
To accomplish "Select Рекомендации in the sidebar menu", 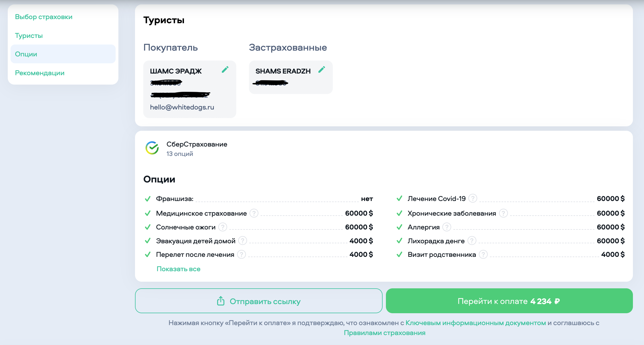I will tap(40, 73).
